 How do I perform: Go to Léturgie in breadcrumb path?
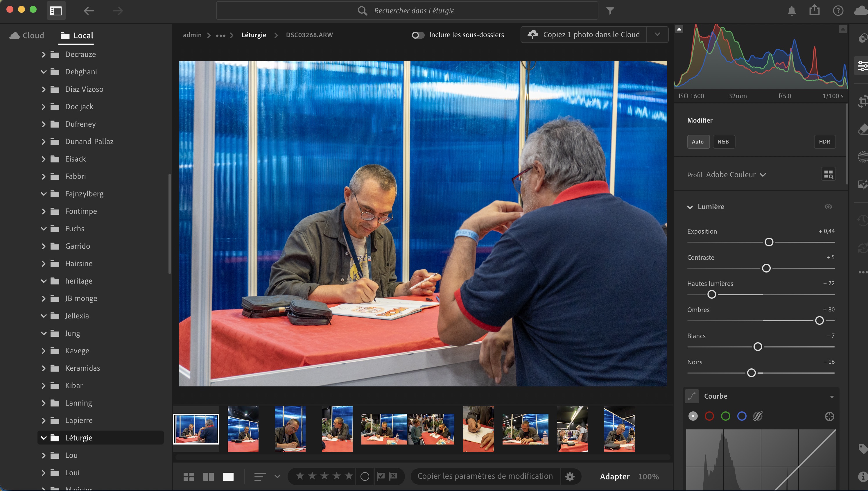(254, 35)
